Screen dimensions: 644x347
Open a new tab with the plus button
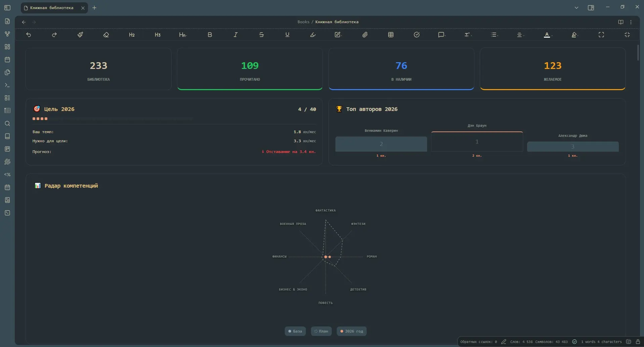click(x=94, y=8)
